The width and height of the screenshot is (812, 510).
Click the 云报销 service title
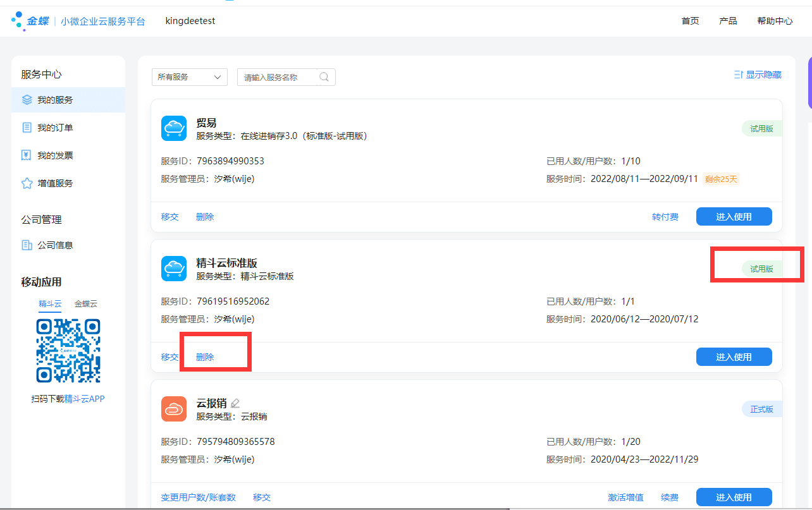[211, 403]
